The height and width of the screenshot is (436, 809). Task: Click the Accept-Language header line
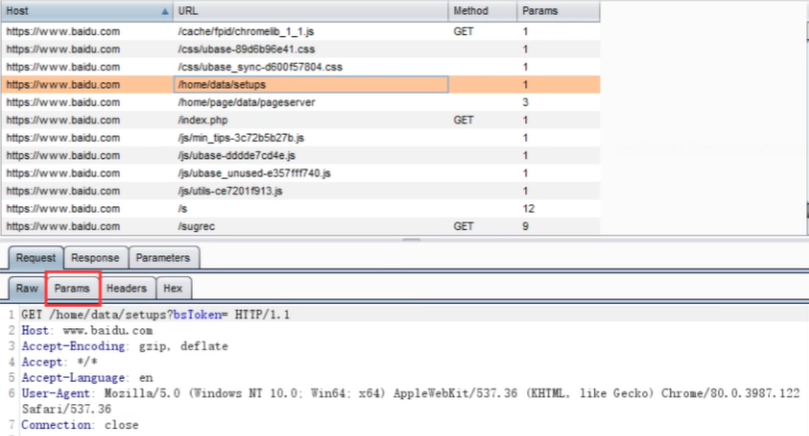87,378
